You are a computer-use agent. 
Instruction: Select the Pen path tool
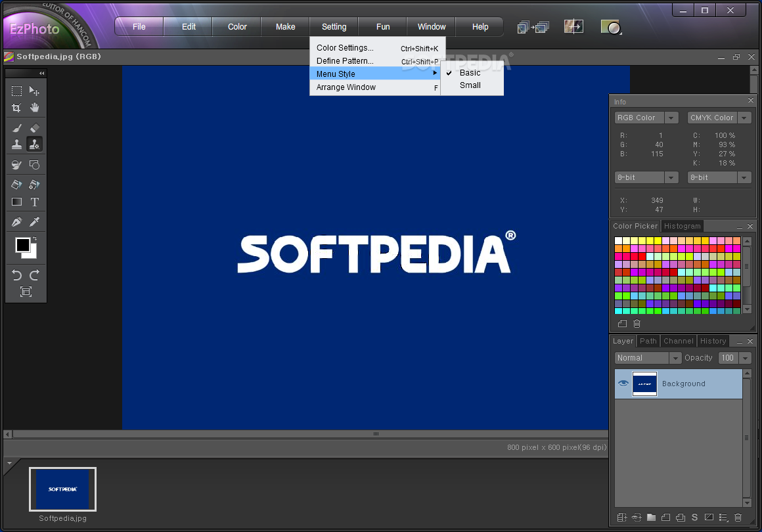coord(16,222)
